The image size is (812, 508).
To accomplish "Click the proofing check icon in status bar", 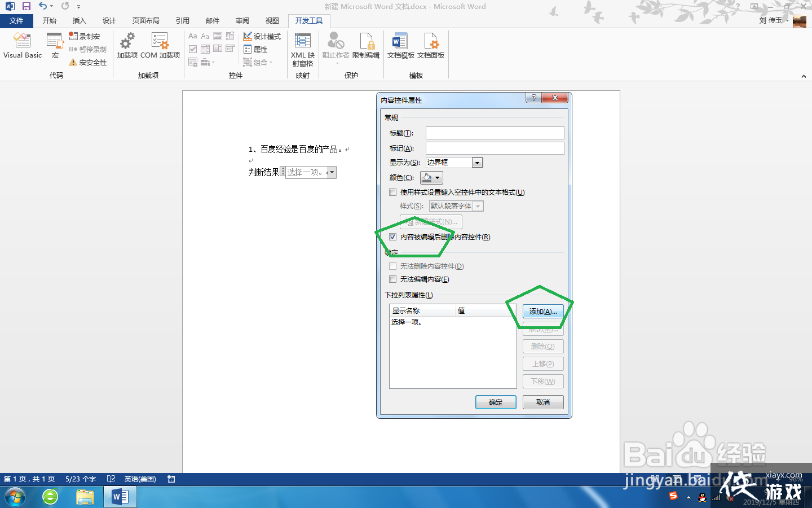I will [111, 479].
